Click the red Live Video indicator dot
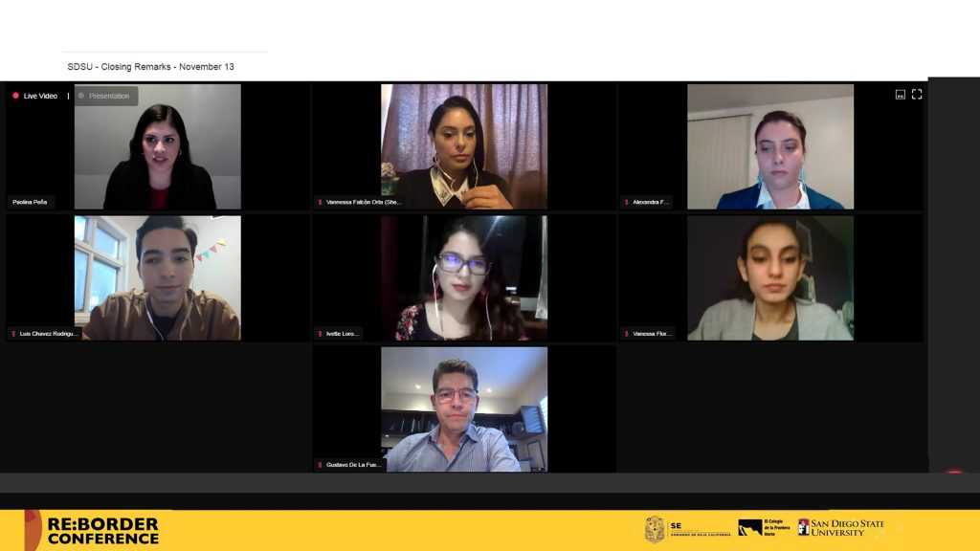This screenshot has height=551, width=980. (15, 96)
